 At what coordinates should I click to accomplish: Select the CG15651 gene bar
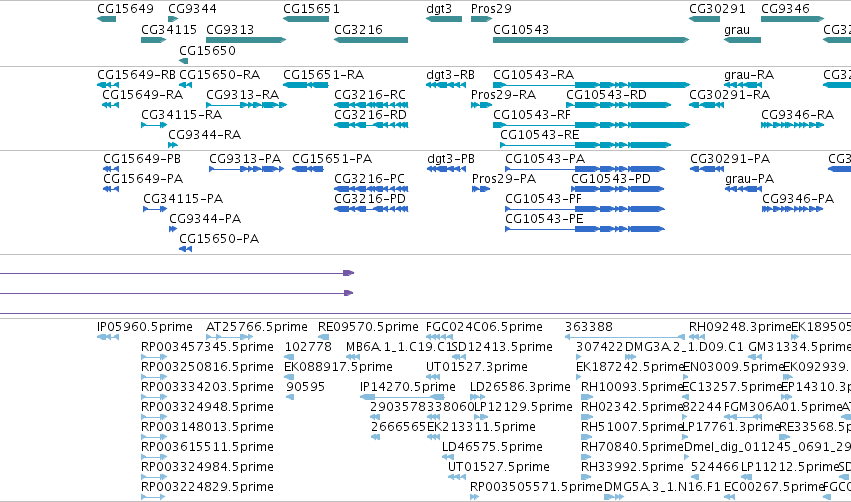[306, 19]
